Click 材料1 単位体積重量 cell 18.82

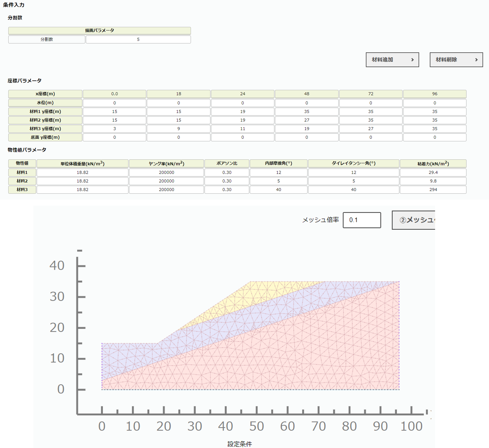pos(82,172)
